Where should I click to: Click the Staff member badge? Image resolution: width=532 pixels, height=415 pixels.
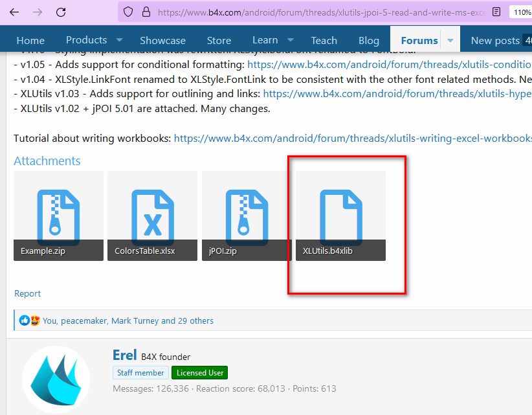pyautogui.click(x=140, y=372)
